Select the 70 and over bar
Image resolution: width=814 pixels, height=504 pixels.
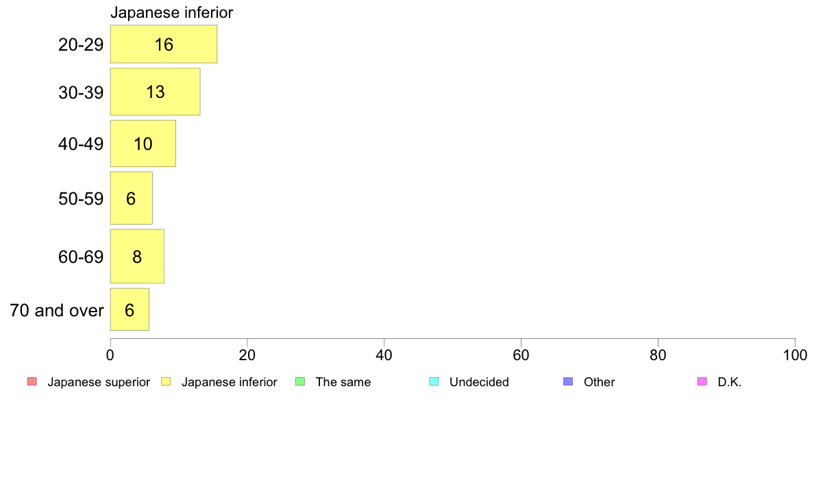pos(129,310)
